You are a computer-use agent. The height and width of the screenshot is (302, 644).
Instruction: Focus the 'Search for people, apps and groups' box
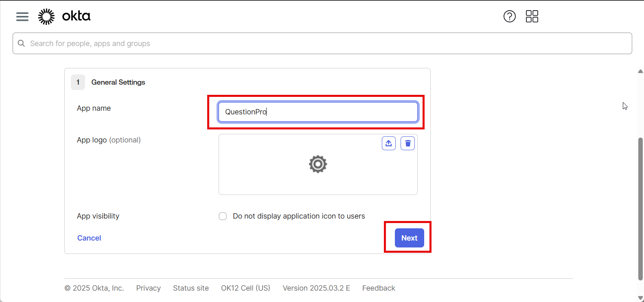(x=322, y=44)
